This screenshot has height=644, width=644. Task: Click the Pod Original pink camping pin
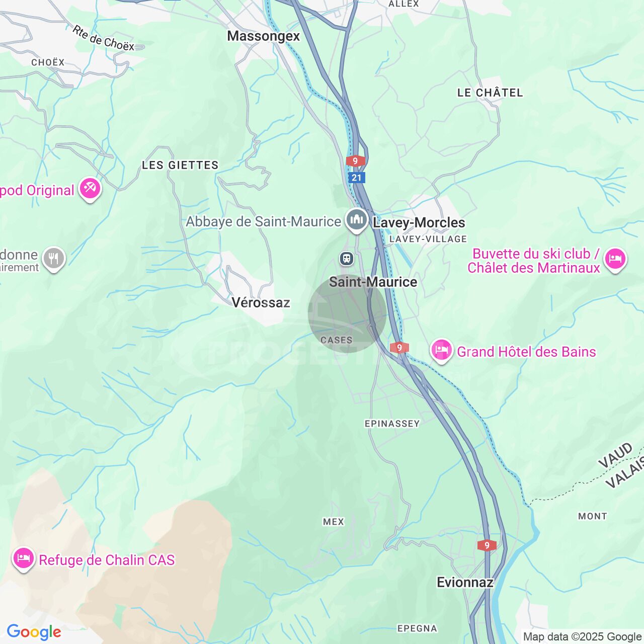point(90,189)
